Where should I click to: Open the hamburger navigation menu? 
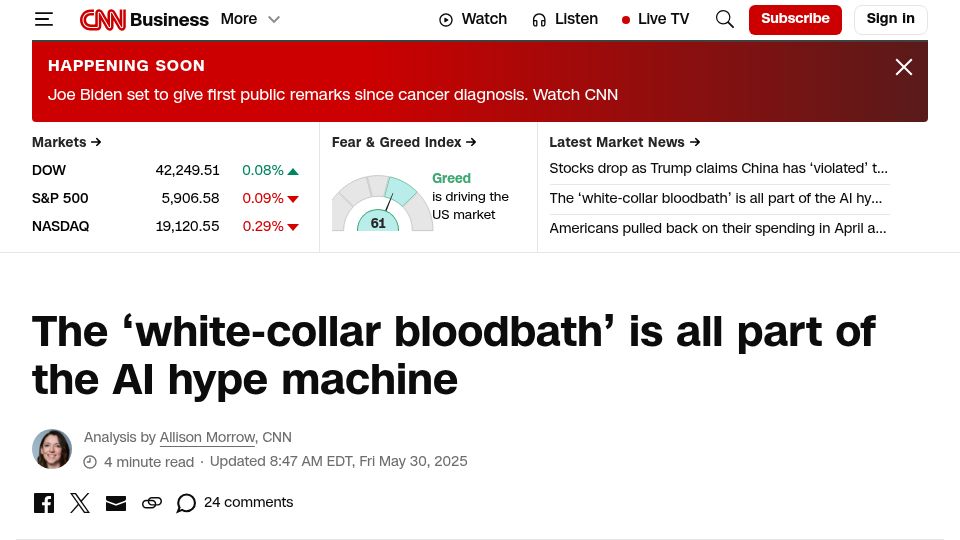[x=43, y=20]
